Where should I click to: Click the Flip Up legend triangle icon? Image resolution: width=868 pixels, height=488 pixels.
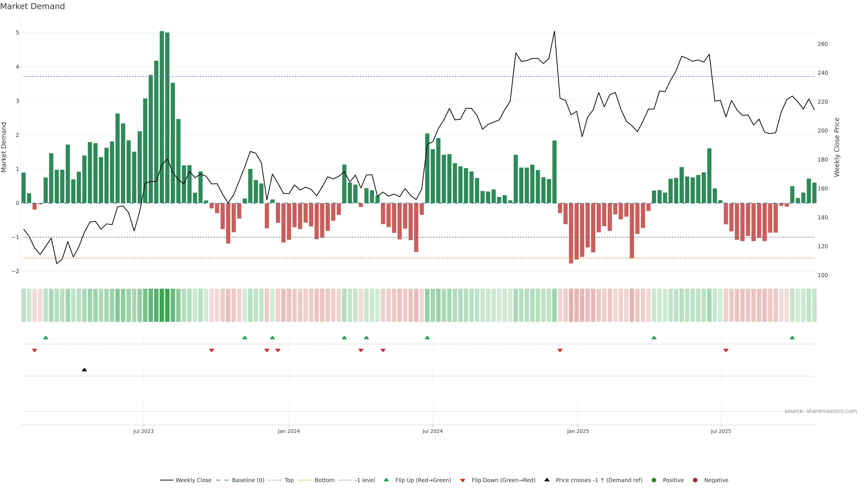click(x=387, y=480)
